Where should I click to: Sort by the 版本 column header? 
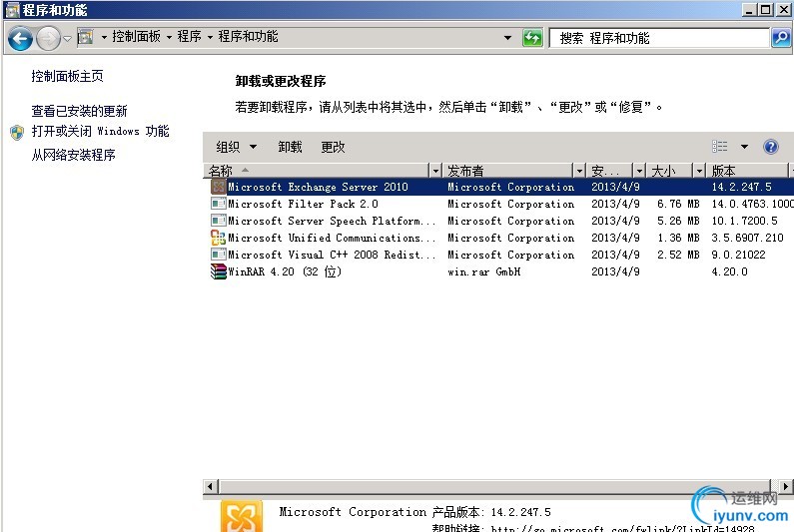[748, 171]
